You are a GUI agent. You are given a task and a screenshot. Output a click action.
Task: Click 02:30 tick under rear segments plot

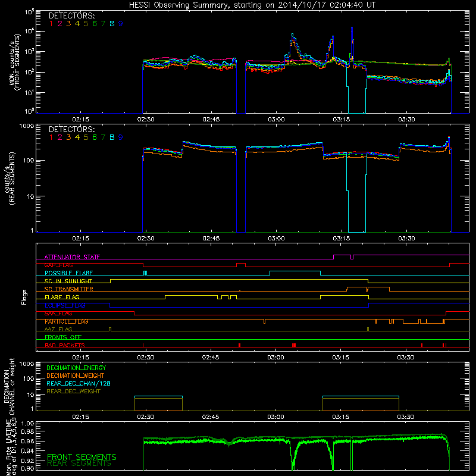pos(146,239)
